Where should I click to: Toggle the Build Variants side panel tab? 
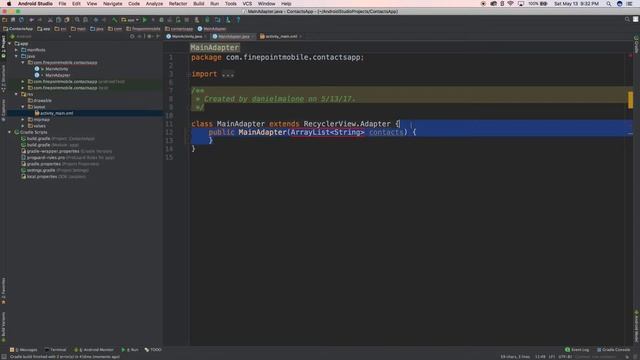click(x=3, y=326)
